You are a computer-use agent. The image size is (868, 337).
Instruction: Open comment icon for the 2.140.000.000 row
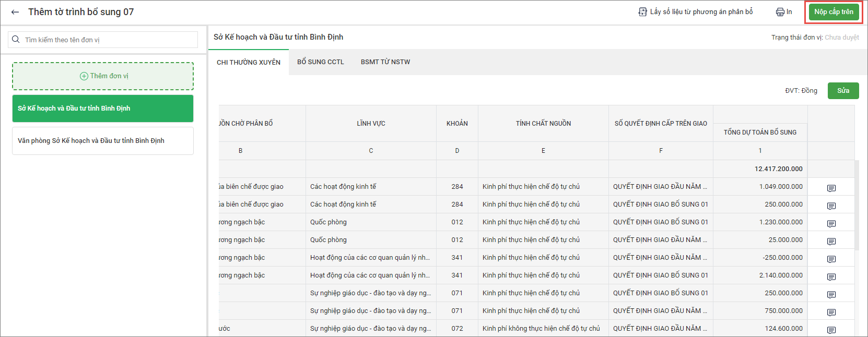(831, 277)
